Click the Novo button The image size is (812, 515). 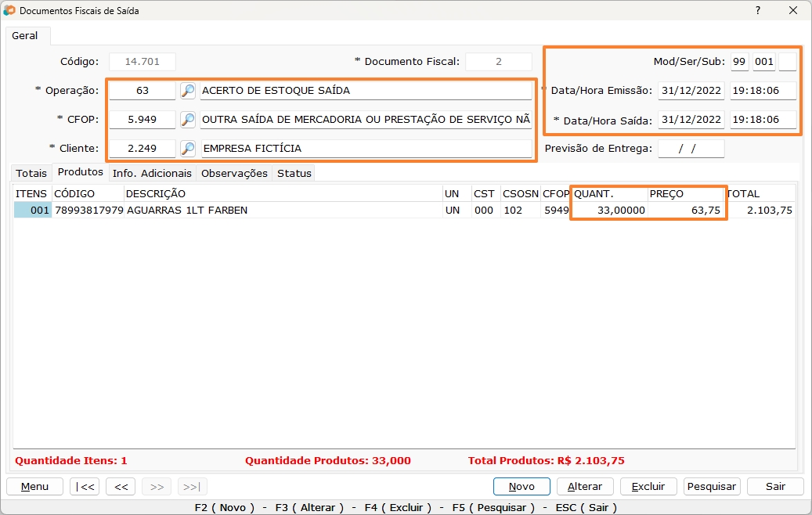(521, 486)
